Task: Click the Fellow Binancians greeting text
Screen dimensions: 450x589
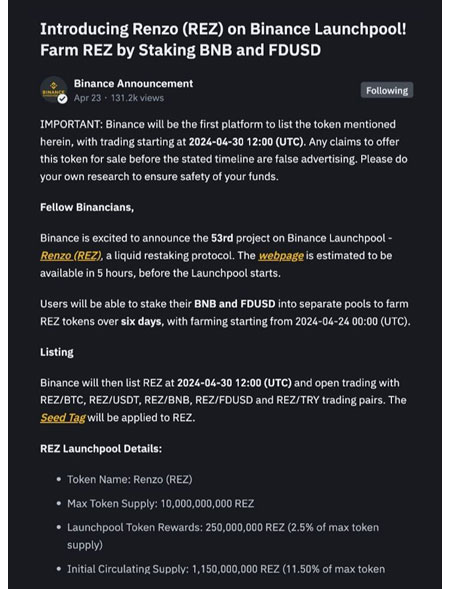Action: point(87,207)
